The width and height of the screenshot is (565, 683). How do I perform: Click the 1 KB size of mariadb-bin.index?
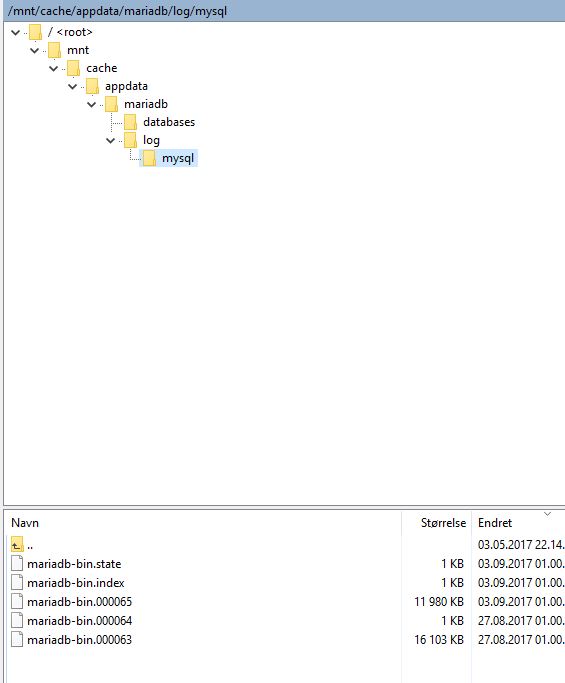[x=453, y=583]
